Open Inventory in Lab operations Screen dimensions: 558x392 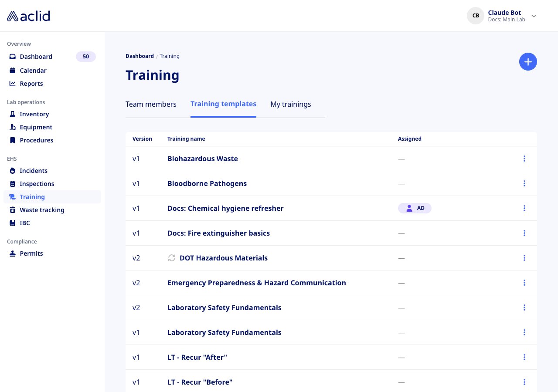coord(52,114)
